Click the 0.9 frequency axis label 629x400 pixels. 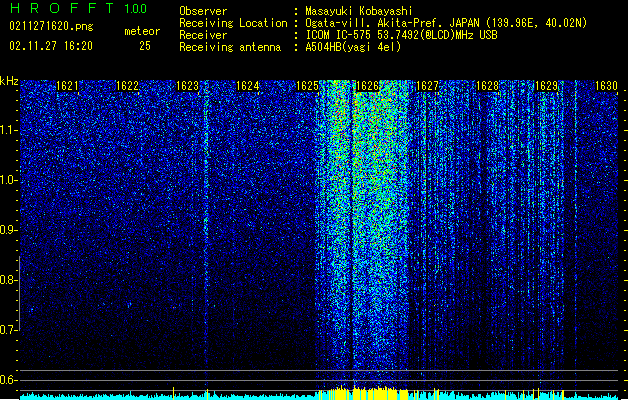tap(8, 230)
